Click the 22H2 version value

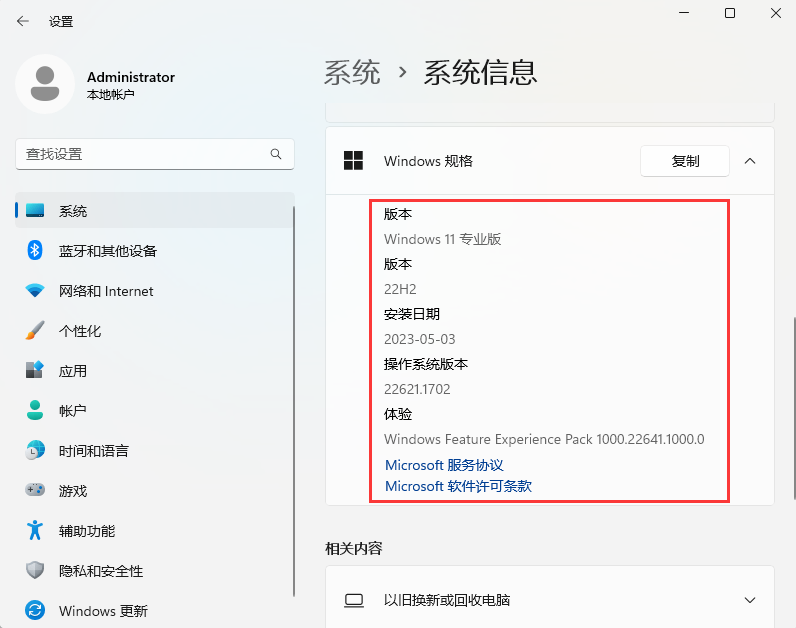coord(400,289)
